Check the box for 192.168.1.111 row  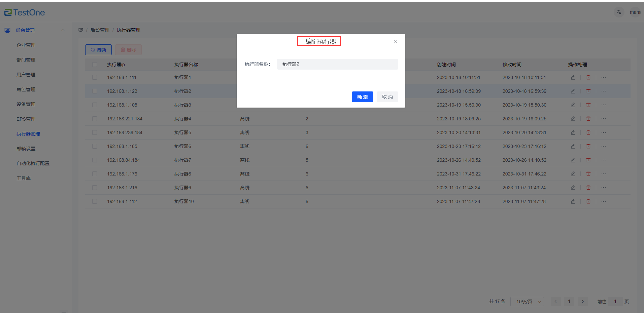tap(95, 77)
